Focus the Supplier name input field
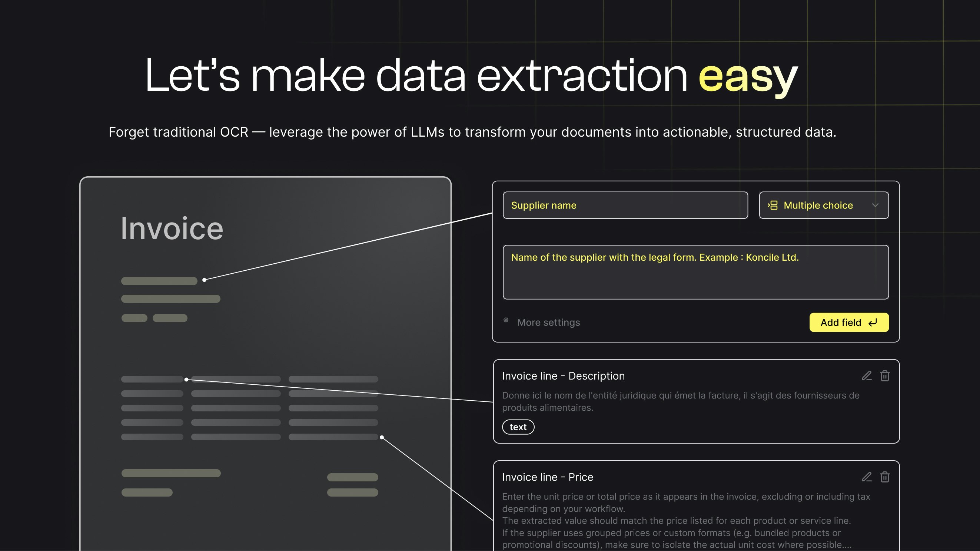This screenshot has width=980, height=551. pos(625,206)
